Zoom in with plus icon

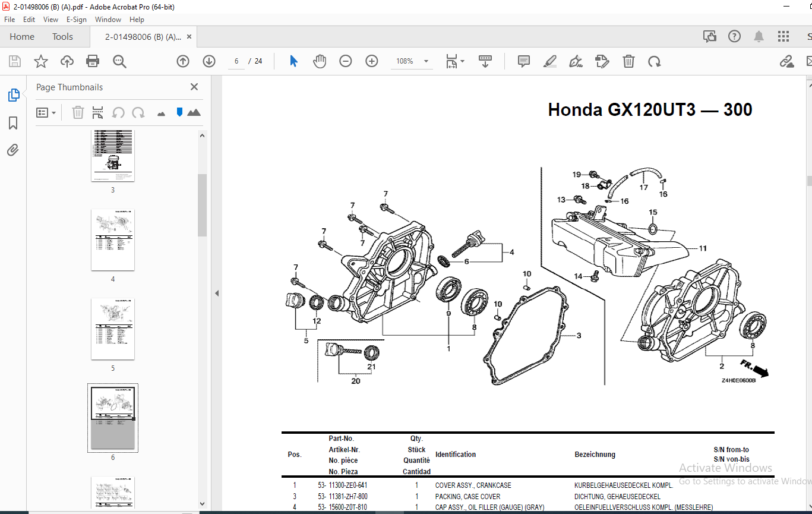[x=372, y=61]
